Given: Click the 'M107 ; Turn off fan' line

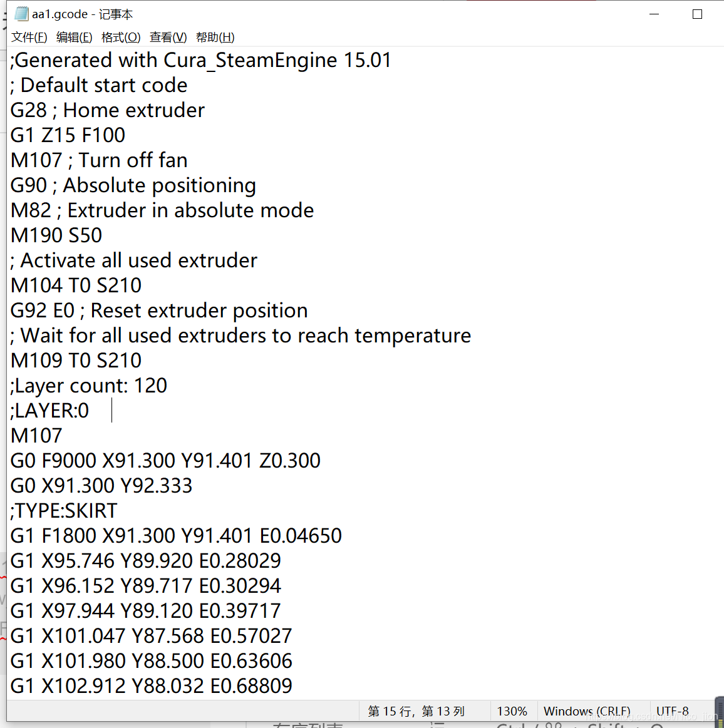Looking at the screenshot, I should point(99,161).
